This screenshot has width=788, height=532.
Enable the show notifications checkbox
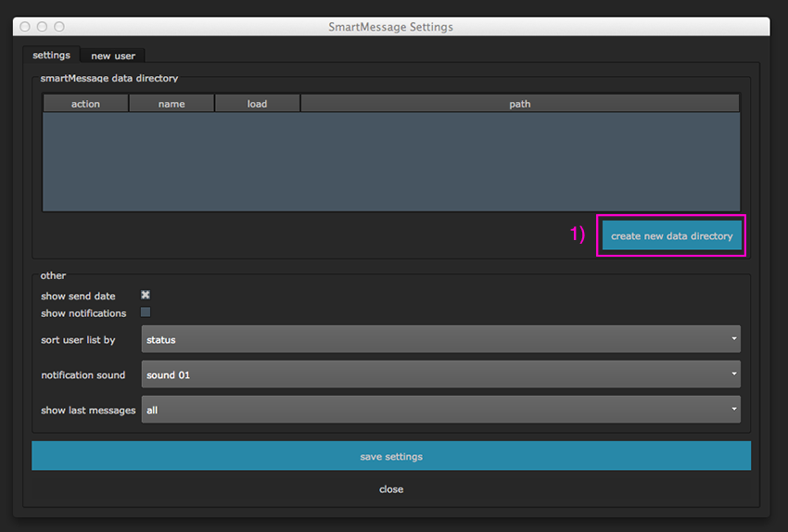pyautogui.click(x=146, y=312)
